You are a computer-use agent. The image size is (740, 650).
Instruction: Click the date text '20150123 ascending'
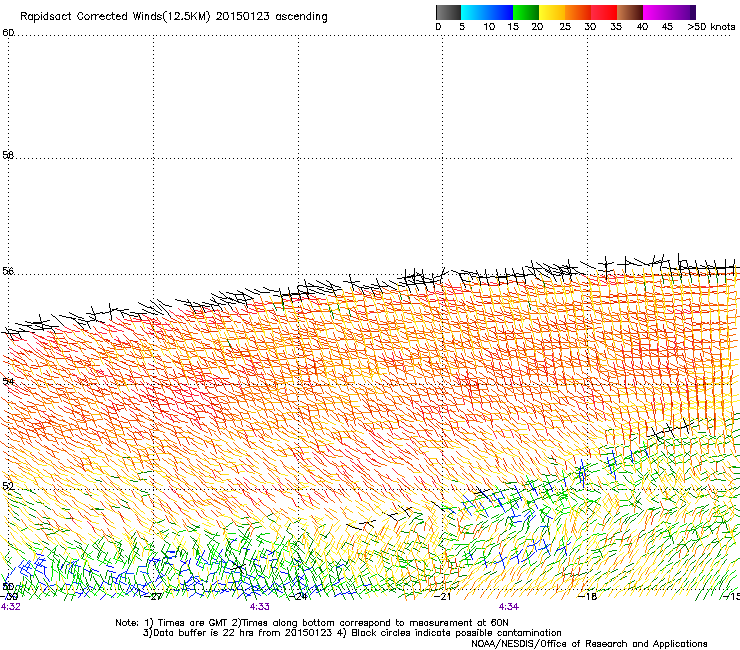tap(271, 17)
